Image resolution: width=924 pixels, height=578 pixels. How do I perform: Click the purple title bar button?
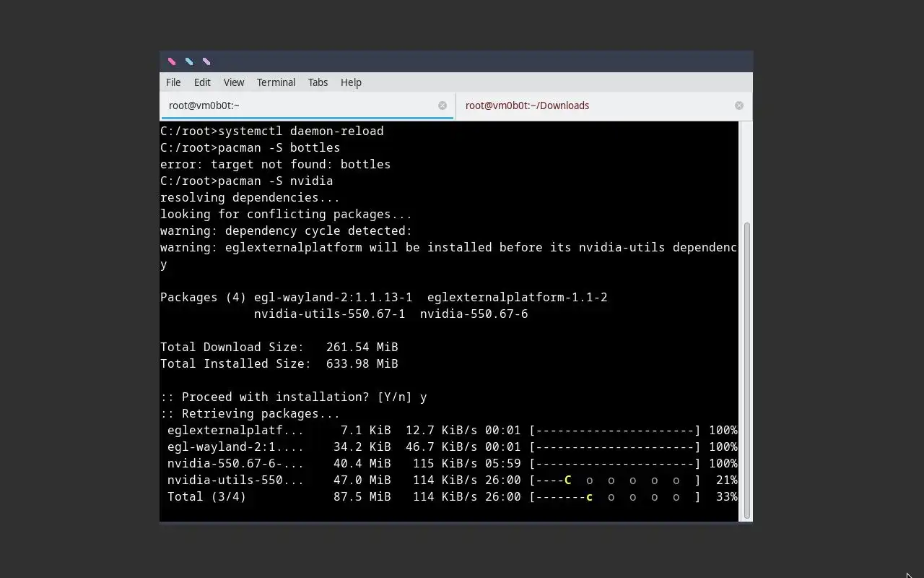pyautogui.click(x=206, y=61)
